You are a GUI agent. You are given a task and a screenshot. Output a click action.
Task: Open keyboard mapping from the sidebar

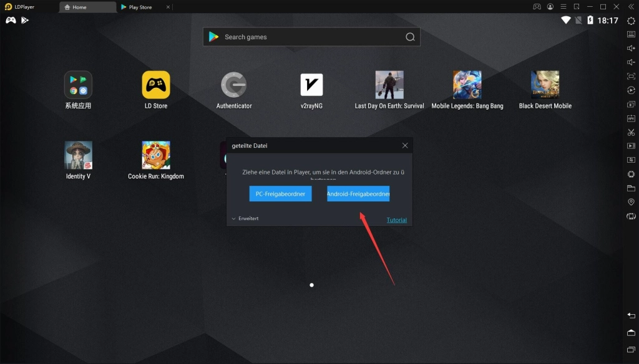631,34
